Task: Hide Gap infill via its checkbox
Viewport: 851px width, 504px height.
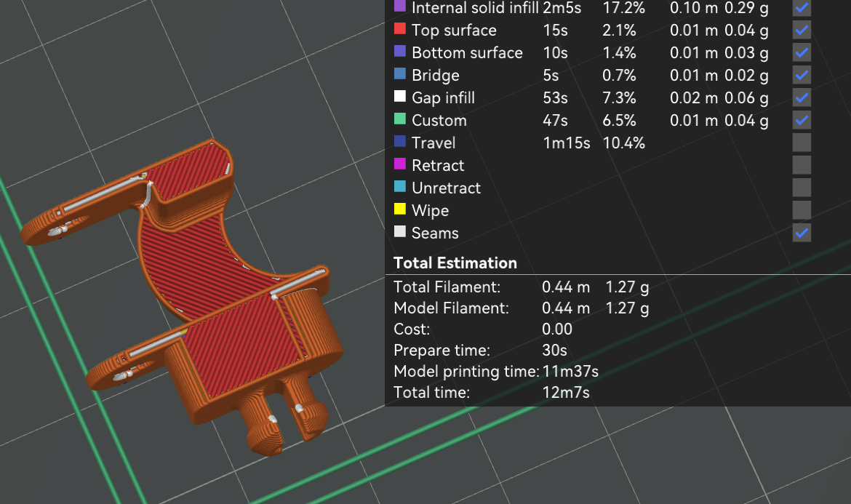Action: click(x=802, y=97)
